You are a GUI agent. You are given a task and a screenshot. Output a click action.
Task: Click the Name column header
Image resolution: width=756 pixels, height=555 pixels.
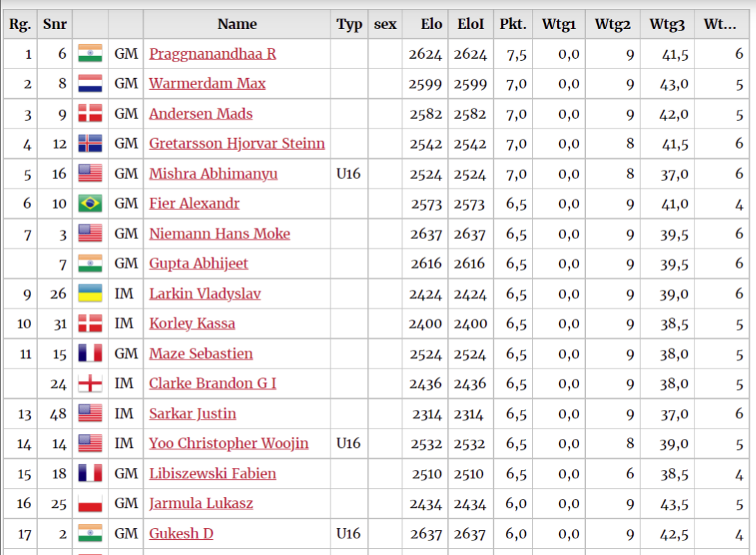237,24
